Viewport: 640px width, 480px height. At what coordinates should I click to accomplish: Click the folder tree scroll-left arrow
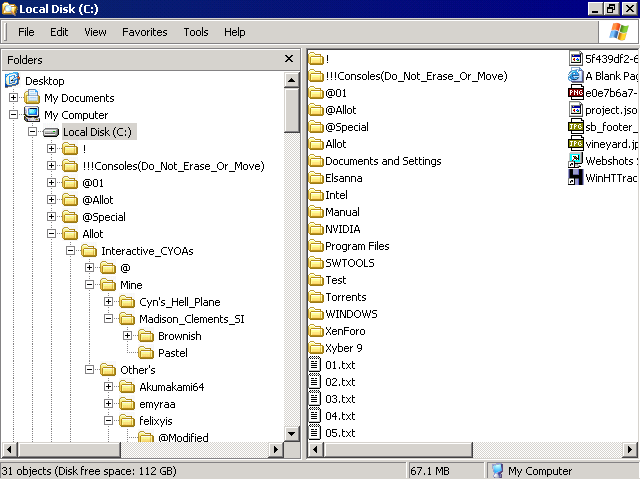(9, 450)
